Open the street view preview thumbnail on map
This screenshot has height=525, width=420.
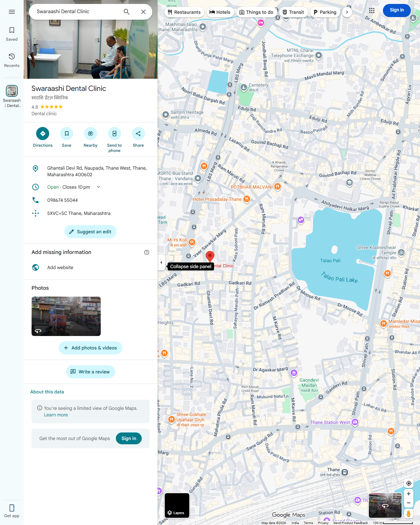coord(385,506)
